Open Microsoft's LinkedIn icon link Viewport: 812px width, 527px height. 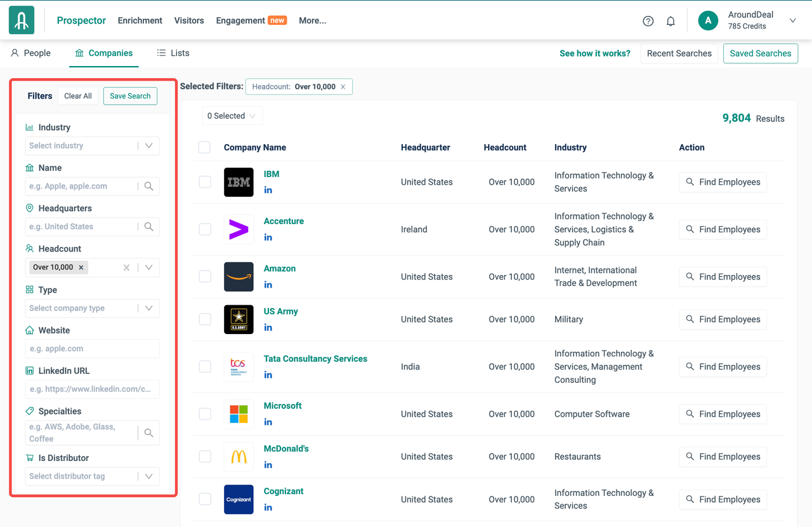[268, 422]
